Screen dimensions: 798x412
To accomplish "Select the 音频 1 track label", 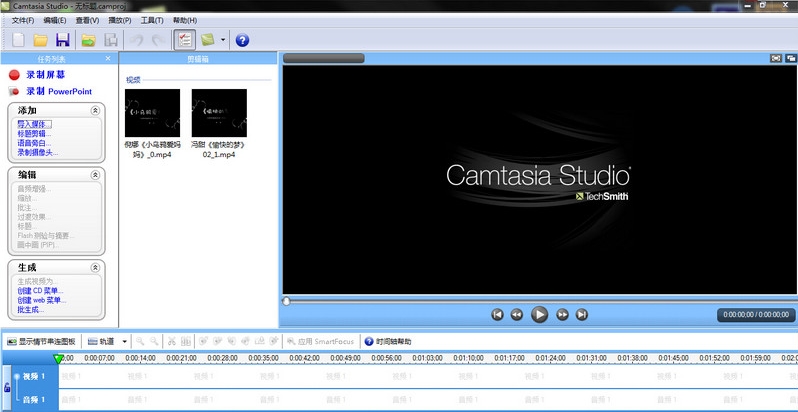I will tap(34, 400).
